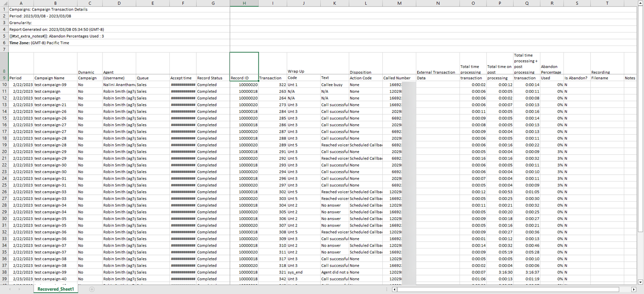Viewport: 644px width, 294px height.
Task: Click the '0:05:19' post processing cell
Action: [500, 252]
